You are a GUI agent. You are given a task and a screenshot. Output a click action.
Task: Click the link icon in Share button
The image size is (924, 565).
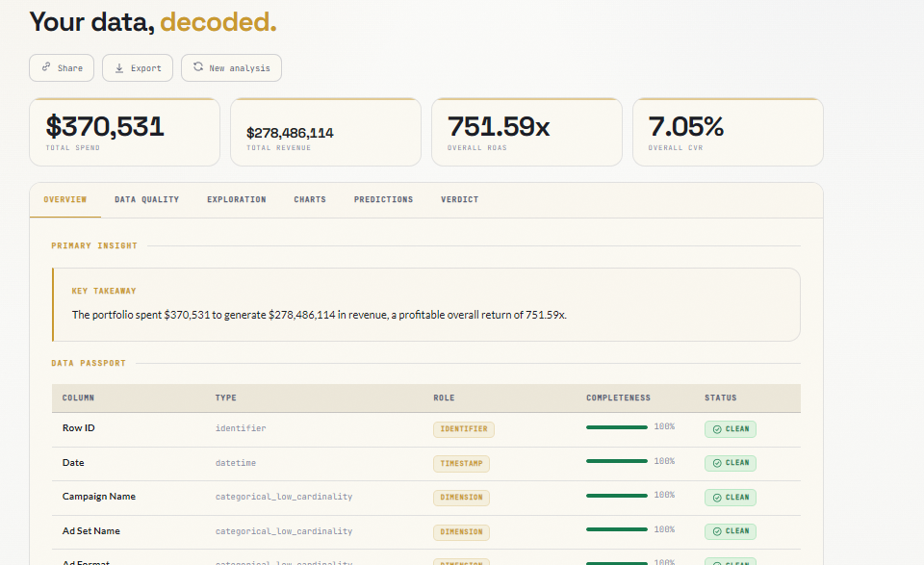(46, 67)
